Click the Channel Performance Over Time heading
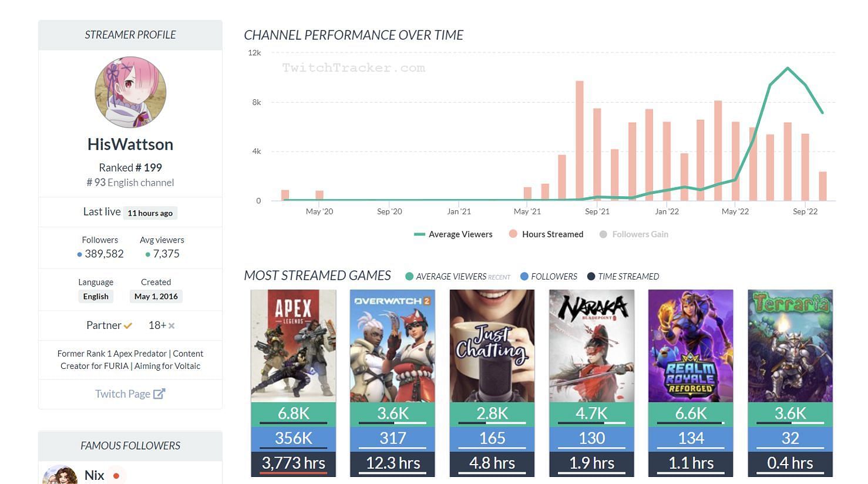Viewport: 868px width, 484px height. point(354,35)
